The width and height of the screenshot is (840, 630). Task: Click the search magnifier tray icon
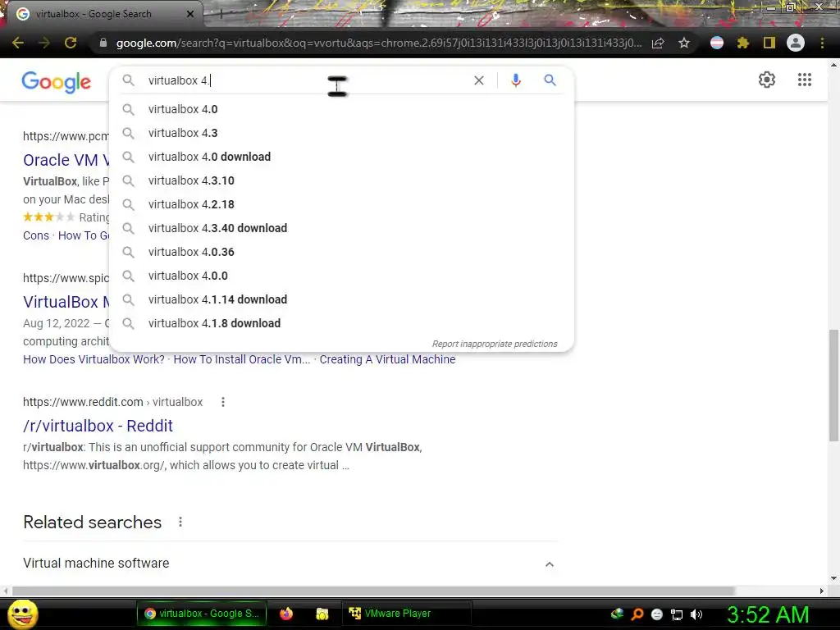click(637, 614)
